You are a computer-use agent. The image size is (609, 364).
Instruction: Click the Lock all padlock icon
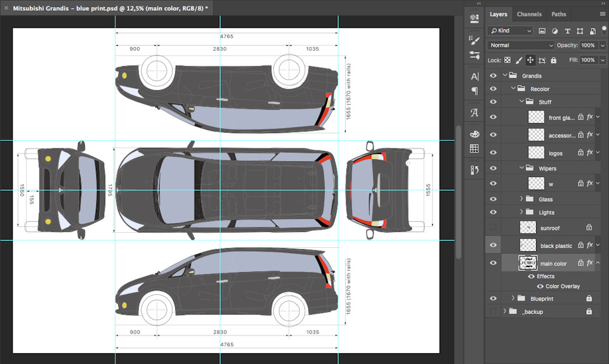(553, 60)
